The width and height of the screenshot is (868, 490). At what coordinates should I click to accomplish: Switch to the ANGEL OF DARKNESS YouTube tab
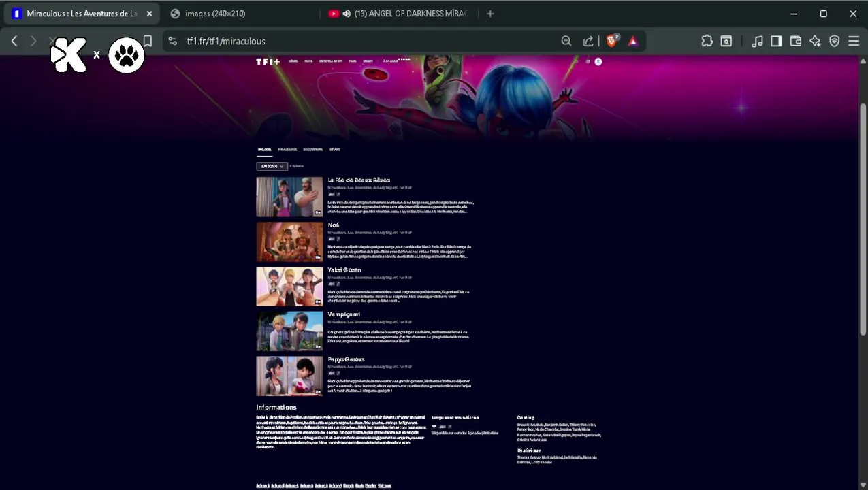[x=411, y=14]
